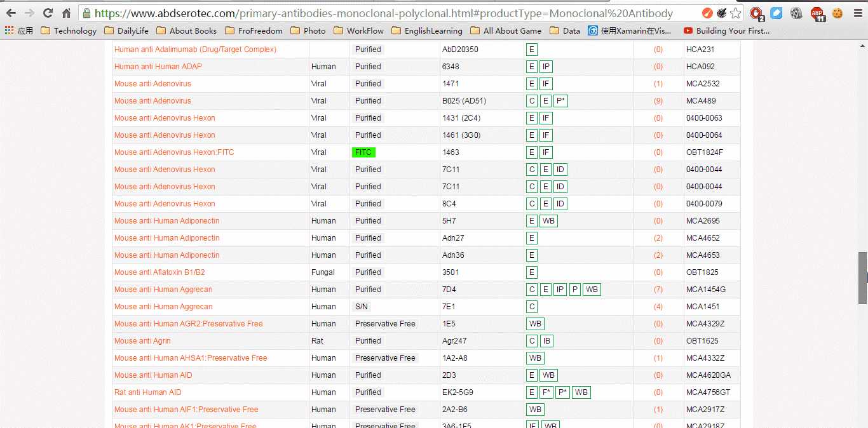Click the IP tag in the 7D4 Aggrecan row
Screen dimensions: 868x428
(560, 290)
